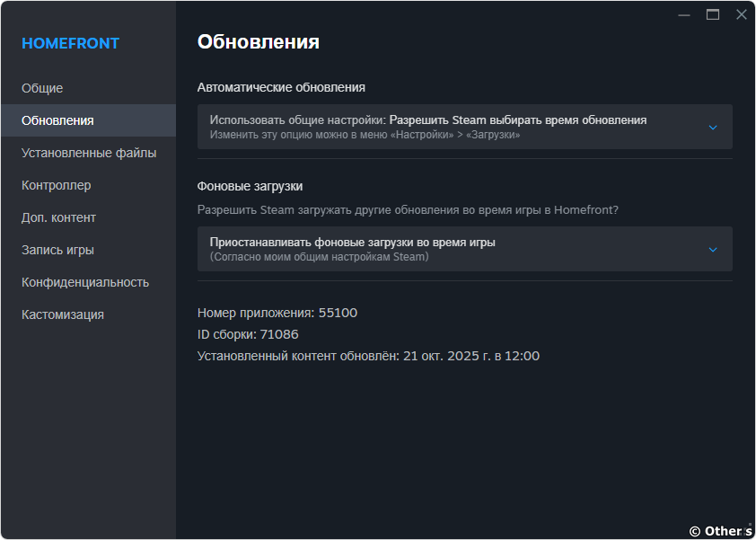Click the "Фоновые загрузки" section label
This screenshot has height=540, width=756.
(250, 186)
